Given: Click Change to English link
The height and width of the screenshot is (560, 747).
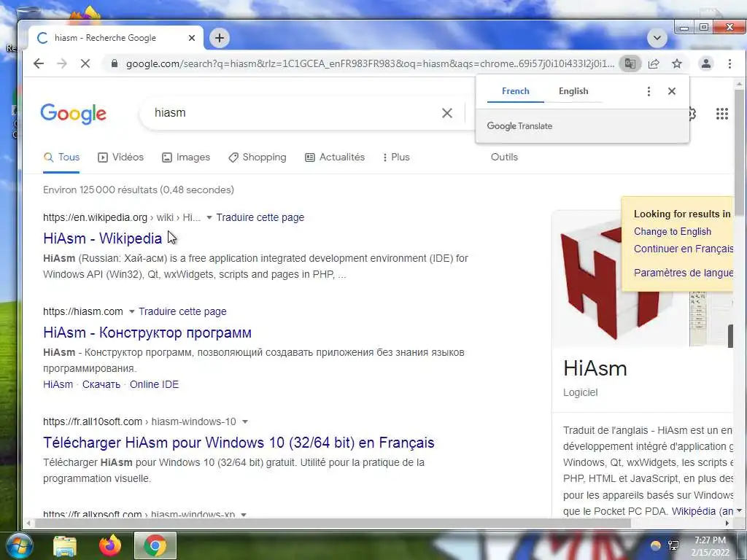Looking at the screenshot, I should [x=672, y=231].
